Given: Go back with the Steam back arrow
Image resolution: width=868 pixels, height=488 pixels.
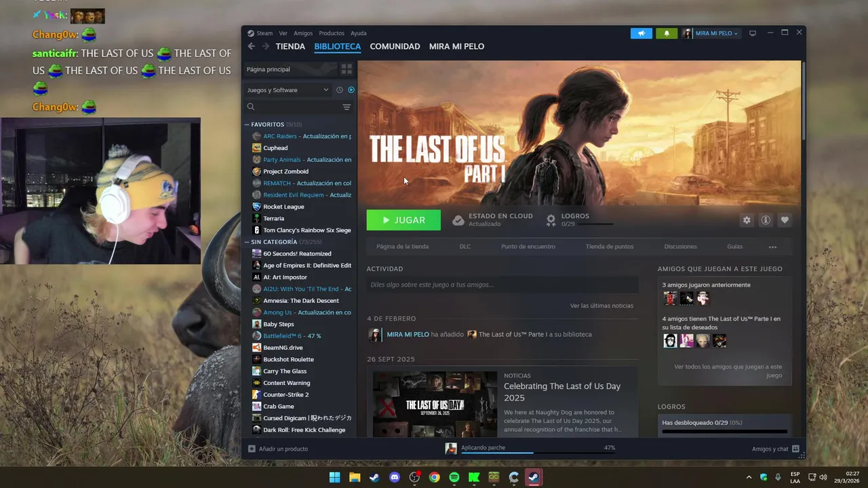Looking at the screenshot, I should click(x=252, y=46).
